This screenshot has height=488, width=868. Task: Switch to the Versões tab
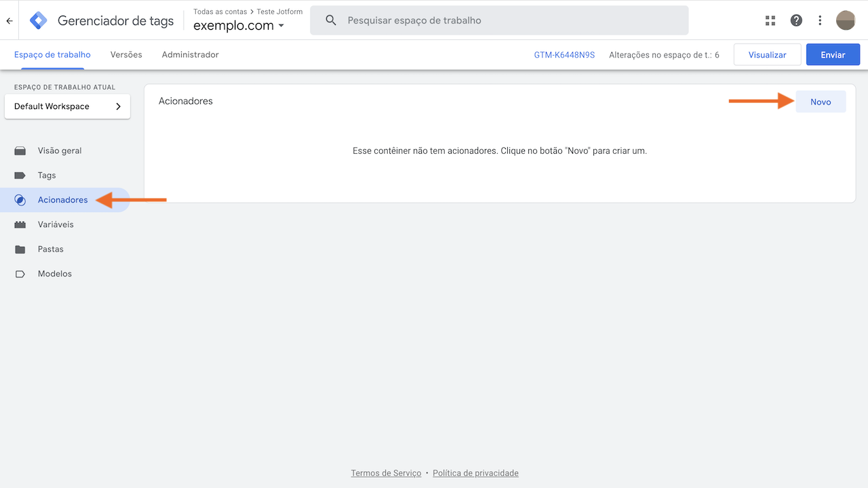click(125, 54)
